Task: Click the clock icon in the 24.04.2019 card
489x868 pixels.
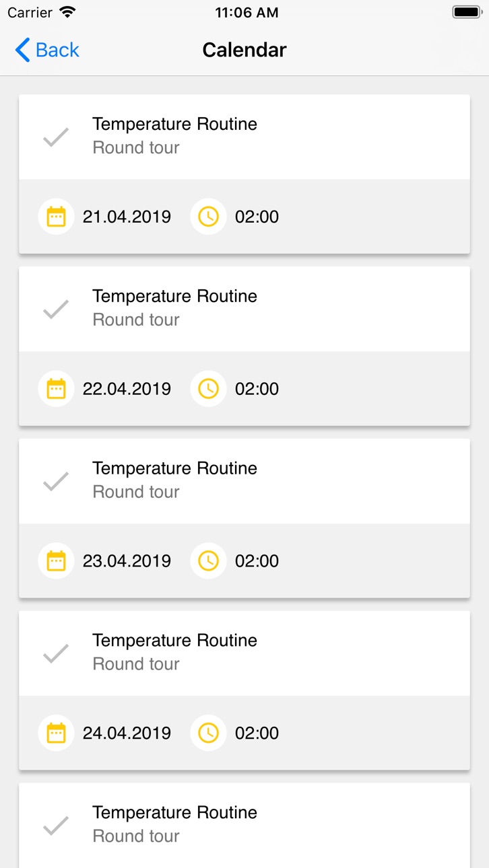Action: click(208, 733)
